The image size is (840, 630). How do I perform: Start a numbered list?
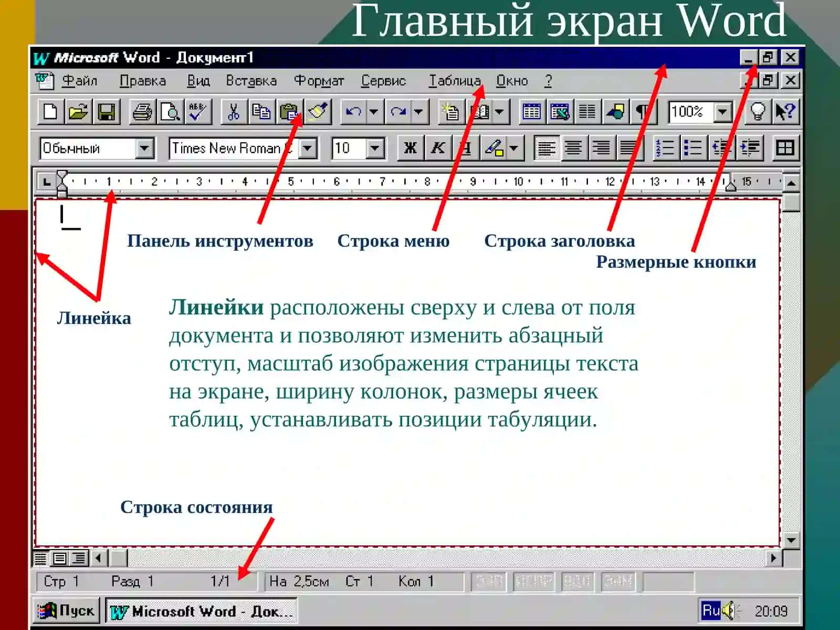pyautogui.click(x=665, y=148)
